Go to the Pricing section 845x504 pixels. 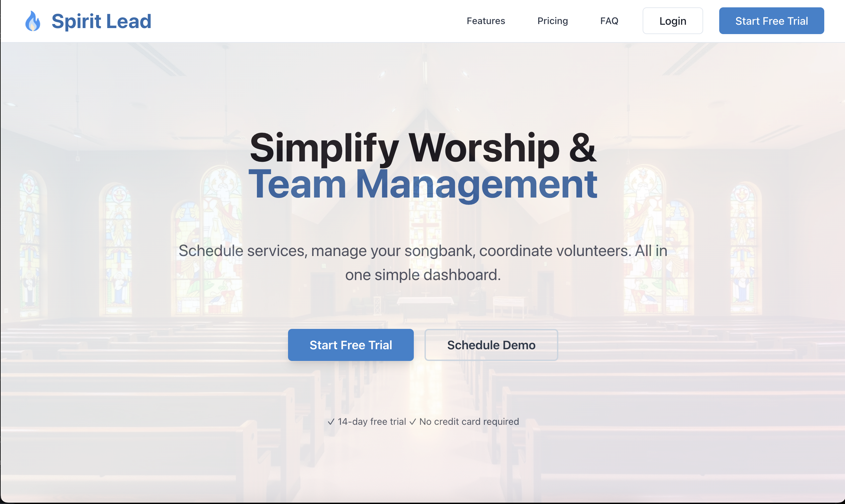pyautogui.click(x=552, y=21)
